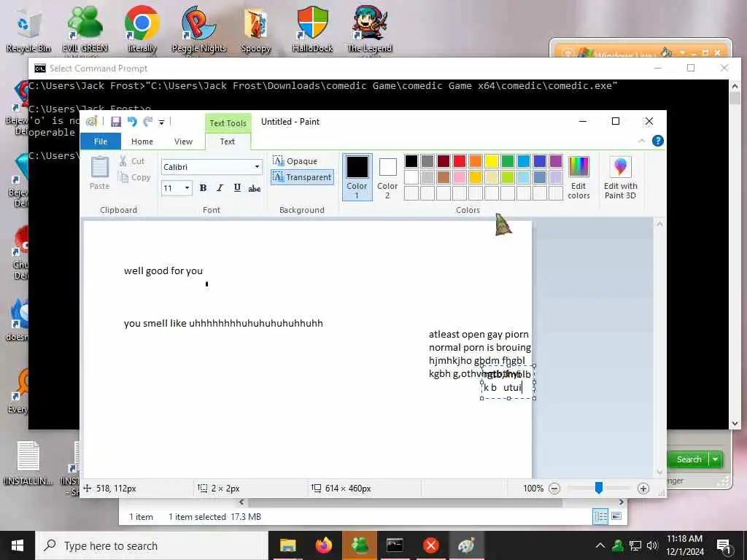This screenshot has width=747, height=560.
Task: Toggle underline text formatting
Action: [237, 187]
